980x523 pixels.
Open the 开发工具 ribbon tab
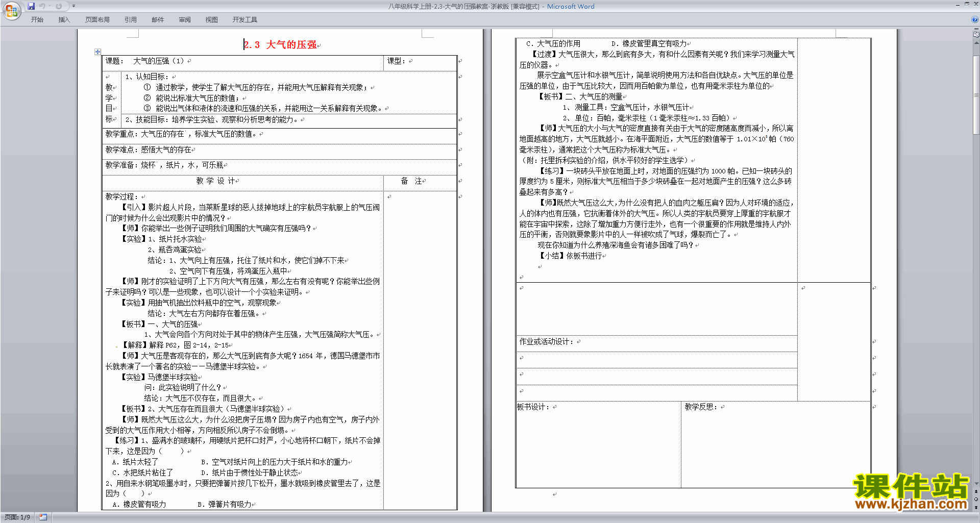pos(245,20)
